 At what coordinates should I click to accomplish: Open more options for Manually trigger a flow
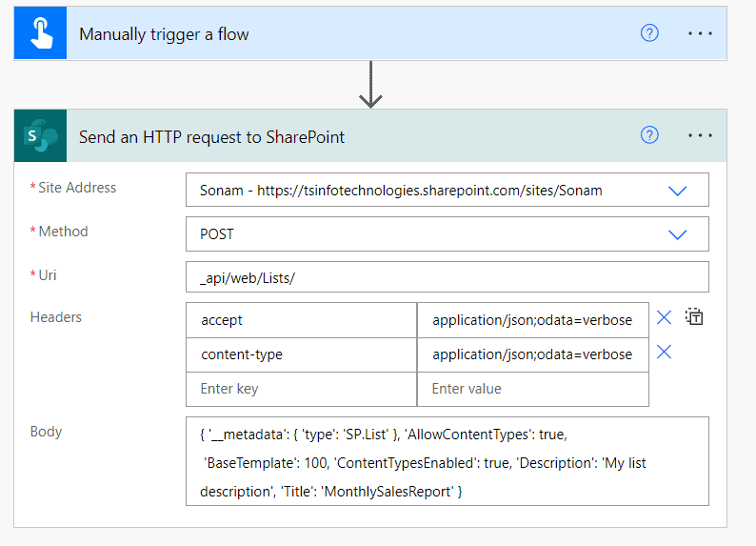[x=700, y=33]
